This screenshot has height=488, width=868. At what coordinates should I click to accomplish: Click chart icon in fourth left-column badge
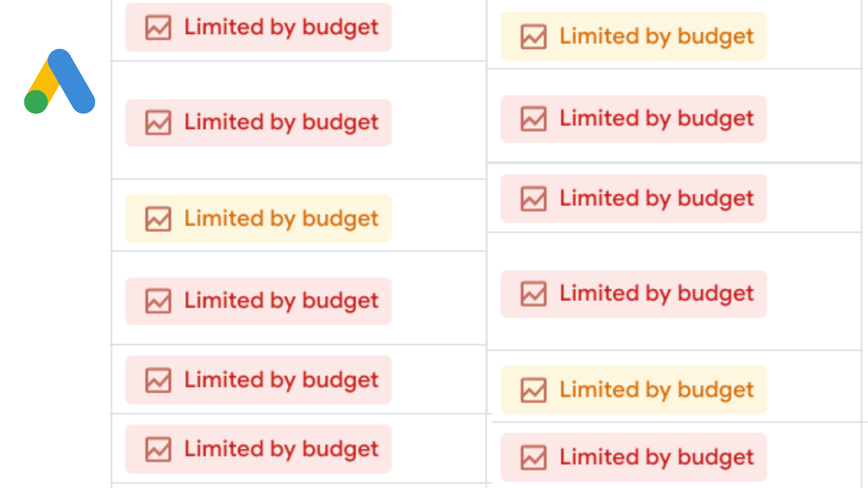coord(158,301)
